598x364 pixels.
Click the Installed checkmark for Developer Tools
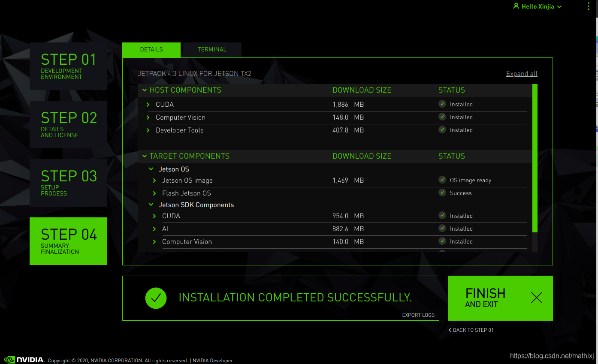[442, 129]
